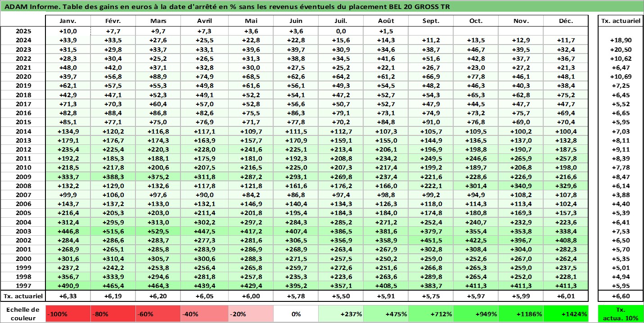Image resolution: width=644 pixels, height=323 pixels.
Task: Select the -80% color scale swatch
Action: coord(113,314)
